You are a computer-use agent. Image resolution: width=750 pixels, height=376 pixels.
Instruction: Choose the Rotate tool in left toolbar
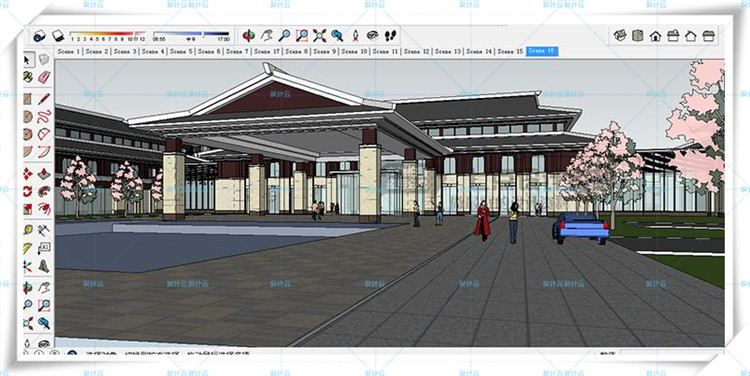click(28, 191)
